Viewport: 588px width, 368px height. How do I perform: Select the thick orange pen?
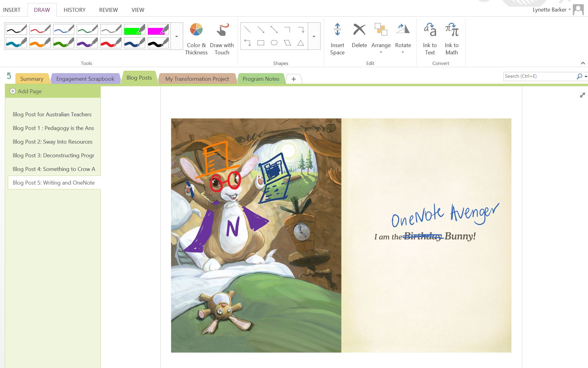pyautogui.click(x=40, y=43)
